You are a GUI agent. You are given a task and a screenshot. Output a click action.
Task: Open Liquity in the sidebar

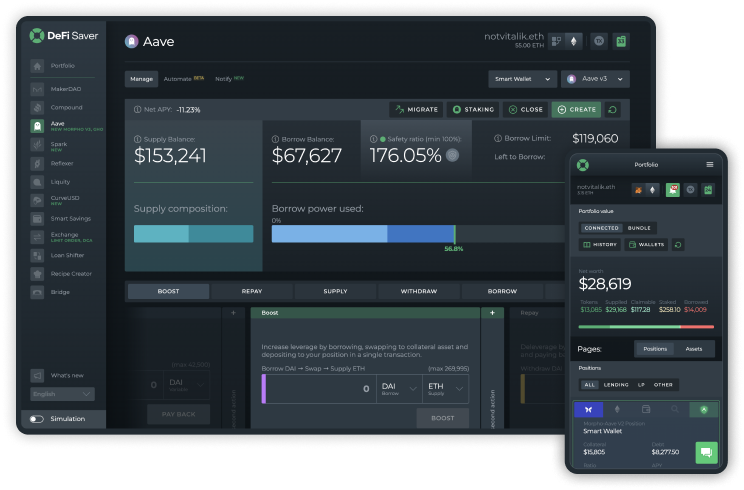50,182
